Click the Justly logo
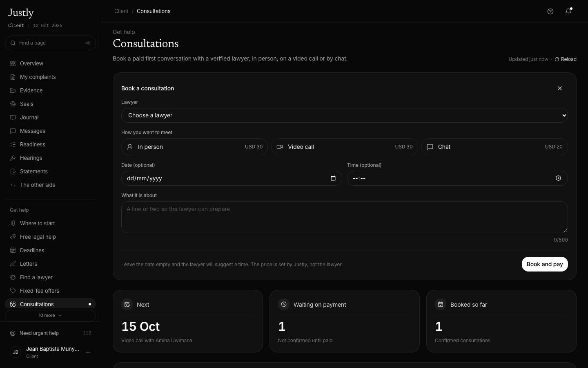This screenshot has width=588, height=368. click(21, 13)
